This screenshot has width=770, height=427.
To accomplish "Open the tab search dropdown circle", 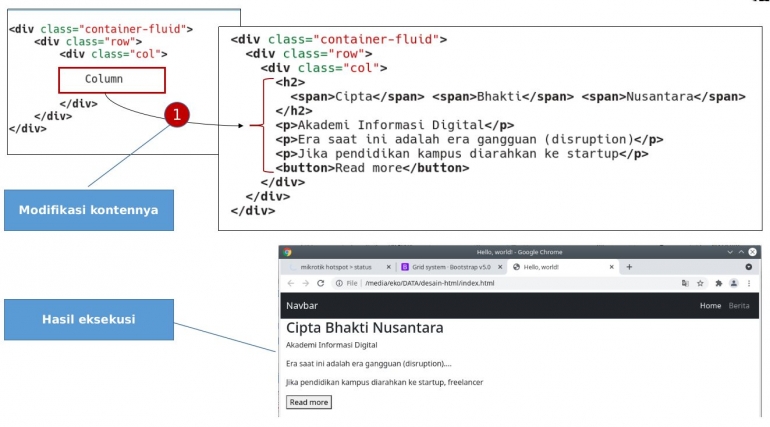I will point(749,267).
